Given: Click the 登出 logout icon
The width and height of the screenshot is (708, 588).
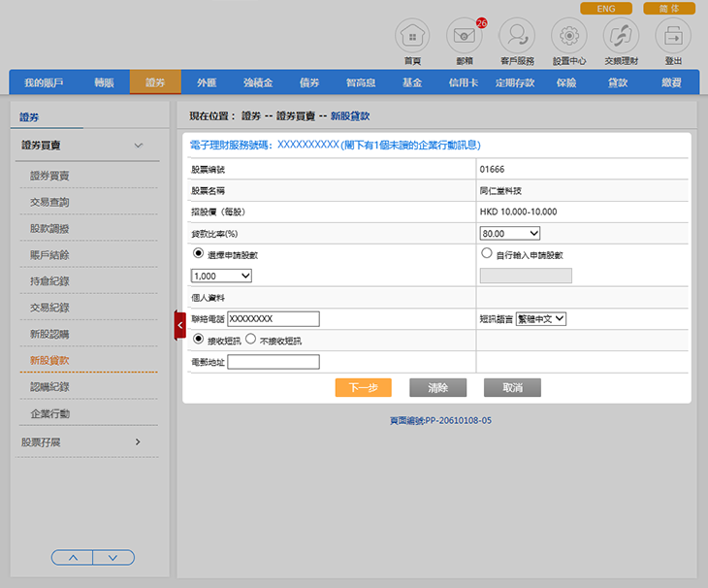Looking at the screenshot, I should tap(673, 37).
